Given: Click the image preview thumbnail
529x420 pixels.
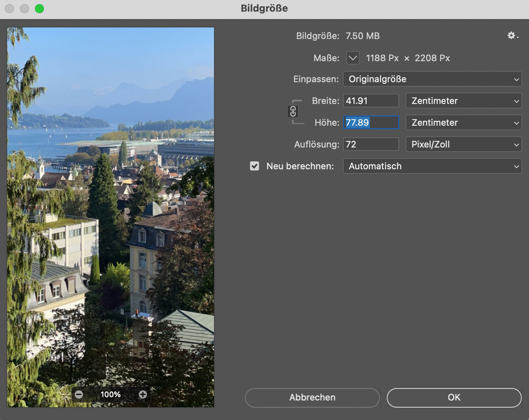Looking at the screenshot, I should 111,217.
